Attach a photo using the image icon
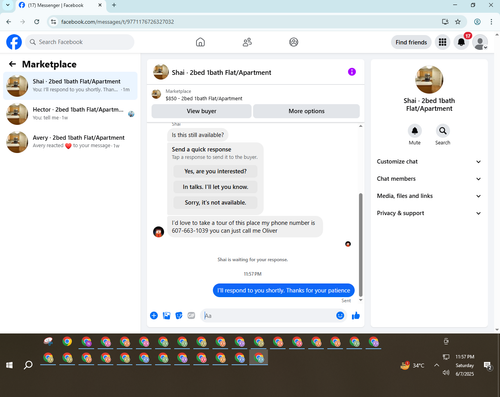The image size is (500, 397). tap(166, 315)
